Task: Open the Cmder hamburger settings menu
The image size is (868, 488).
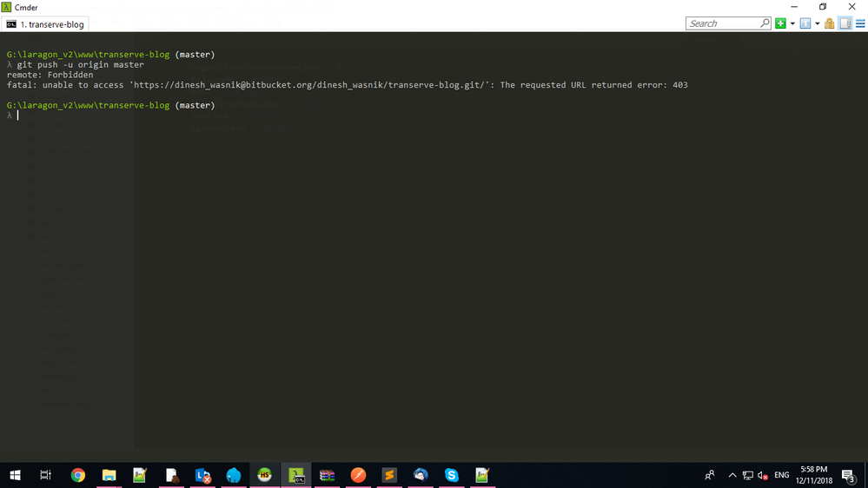Action: tap(860, 23)
